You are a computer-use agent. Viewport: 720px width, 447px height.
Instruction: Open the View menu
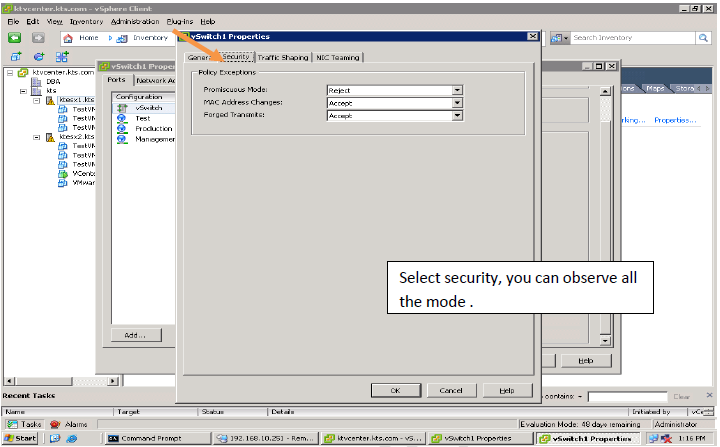point(55,22)
